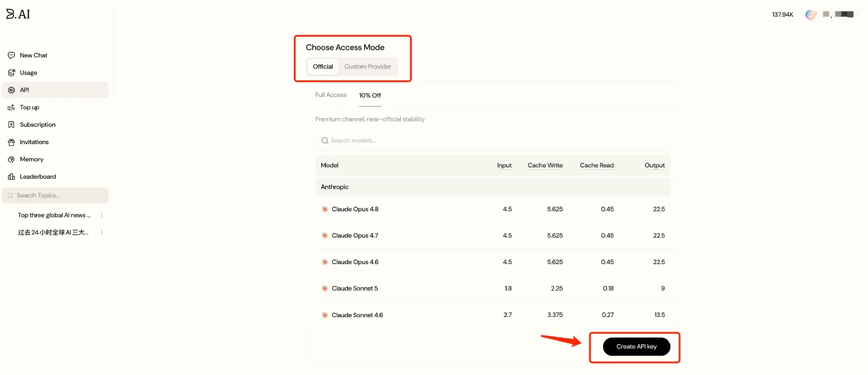Switch to the Full Access tab
Image resolution: width=868 pixels, height=375 pixels.
pyautogui.click(x=331, y=95)
